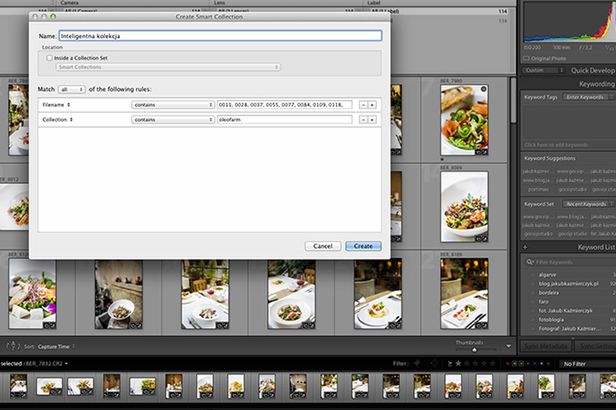616x410 pixels.
Task: Open the Recent Keywords set dropdown
Action: 588,204
